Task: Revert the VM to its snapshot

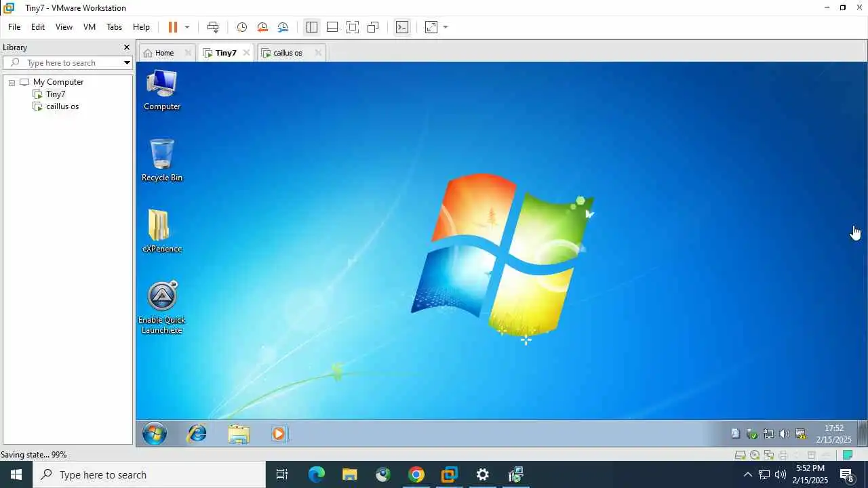Action: (262, 27)
